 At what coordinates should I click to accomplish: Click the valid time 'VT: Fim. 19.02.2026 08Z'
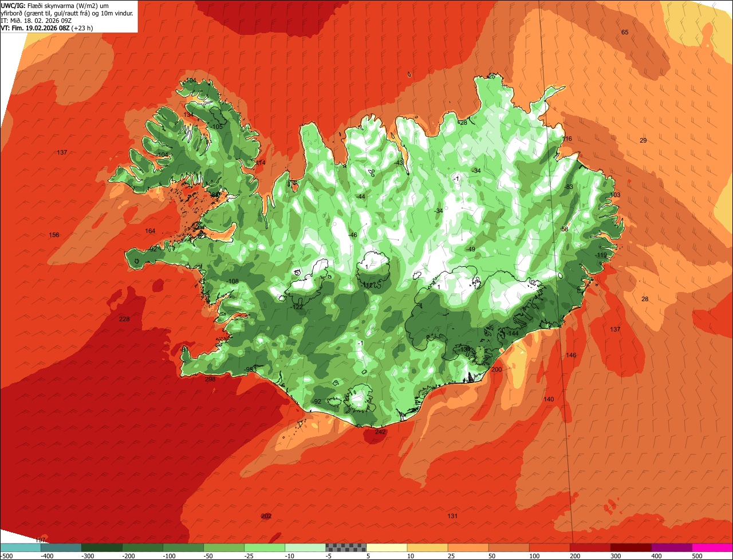[x=36, y=27]
